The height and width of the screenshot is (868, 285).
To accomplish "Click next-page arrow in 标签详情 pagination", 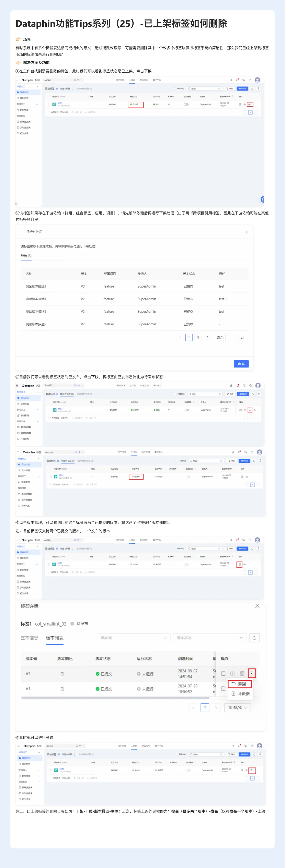I will 216,707.
